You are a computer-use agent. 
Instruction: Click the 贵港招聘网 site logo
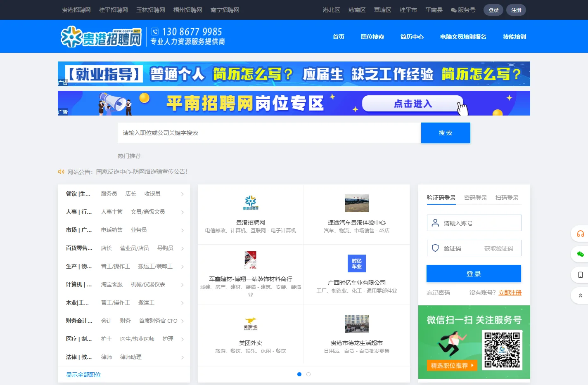coord(101,37)
